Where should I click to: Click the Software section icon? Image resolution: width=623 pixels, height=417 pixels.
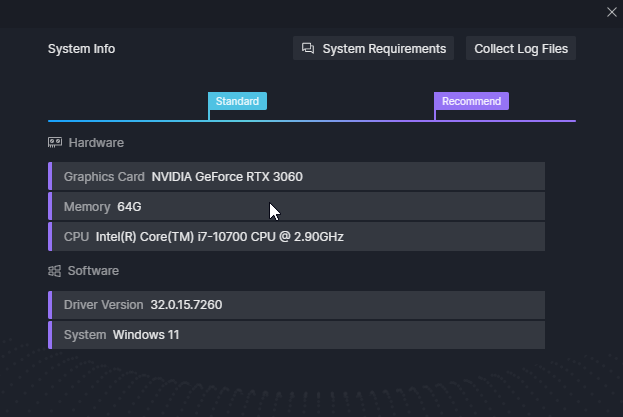54,271
